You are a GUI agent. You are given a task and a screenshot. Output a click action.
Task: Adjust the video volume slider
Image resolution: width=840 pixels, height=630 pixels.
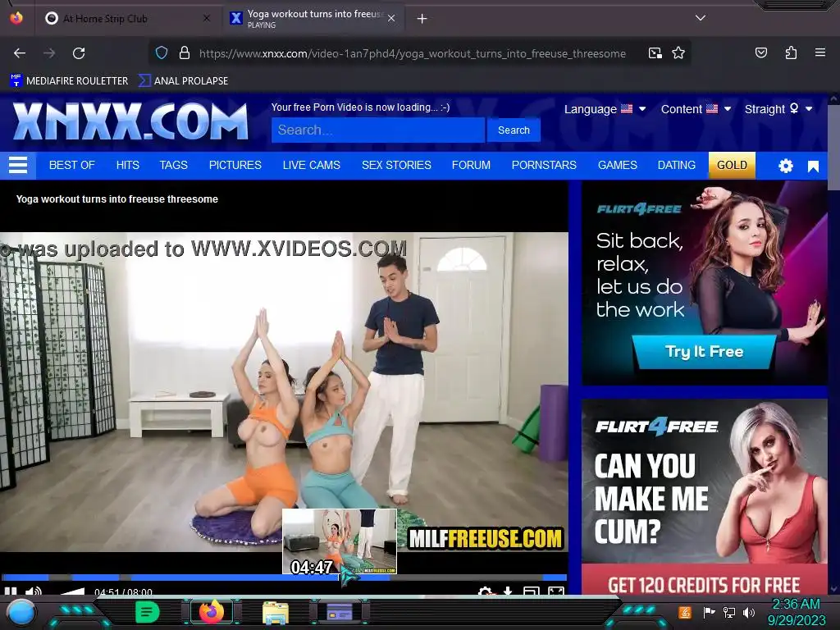pos(72,591)
